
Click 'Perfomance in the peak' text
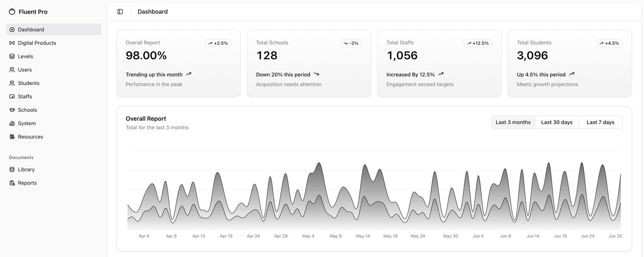point(154,84)
